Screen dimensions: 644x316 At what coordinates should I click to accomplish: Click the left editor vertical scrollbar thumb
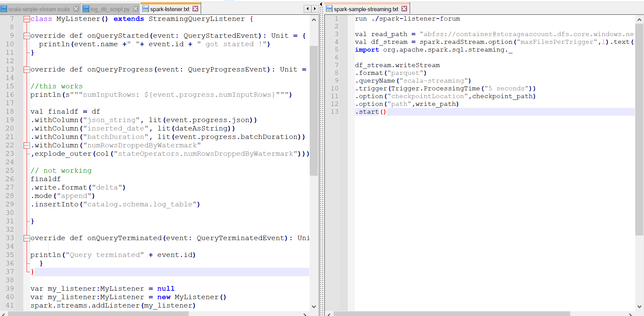click(x=314, y=111)
